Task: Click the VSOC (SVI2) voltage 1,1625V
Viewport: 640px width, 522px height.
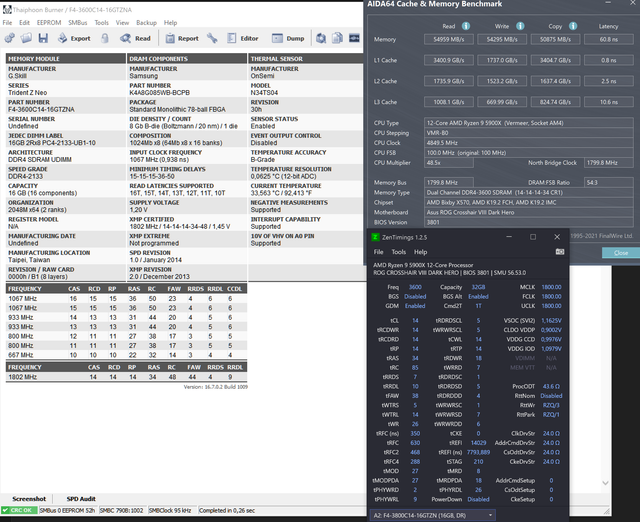Action: click(551, 321)
